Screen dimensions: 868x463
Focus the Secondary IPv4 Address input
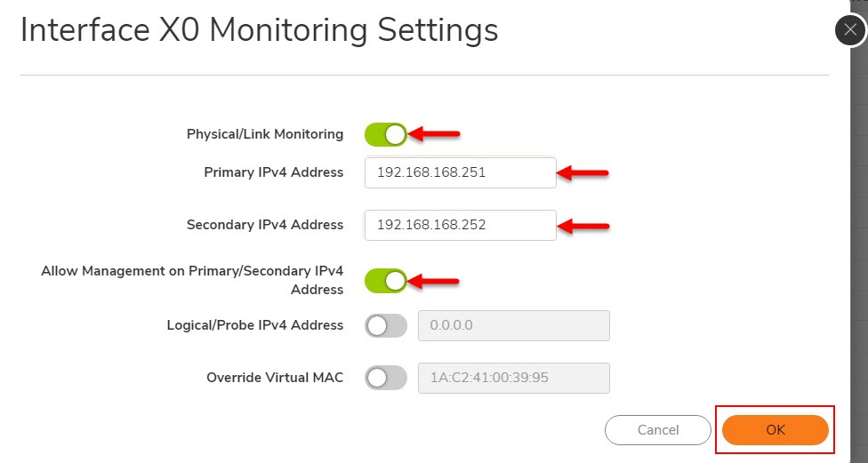click(460, 225)
